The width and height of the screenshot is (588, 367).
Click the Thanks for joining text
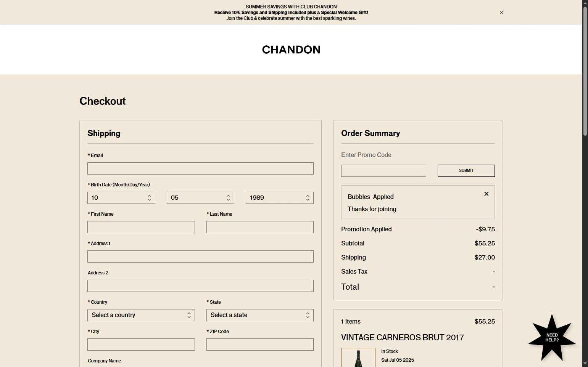click(372, 209)
